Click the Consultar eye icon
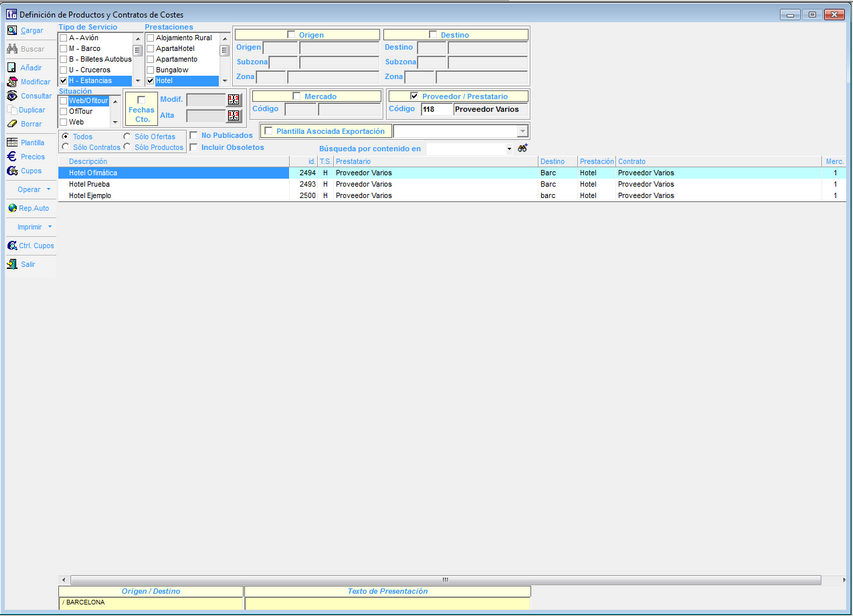The image size is (853, 616). coord(12,96)
